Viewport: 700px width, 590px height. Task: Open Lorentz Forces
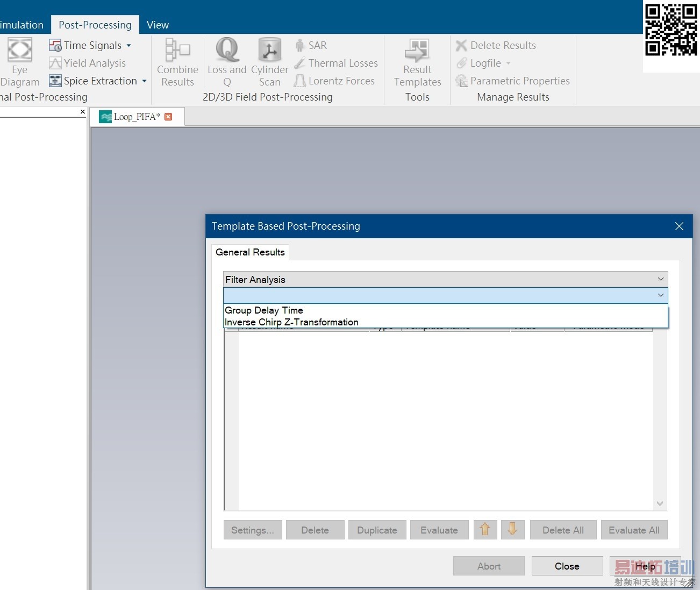(334, 81)
